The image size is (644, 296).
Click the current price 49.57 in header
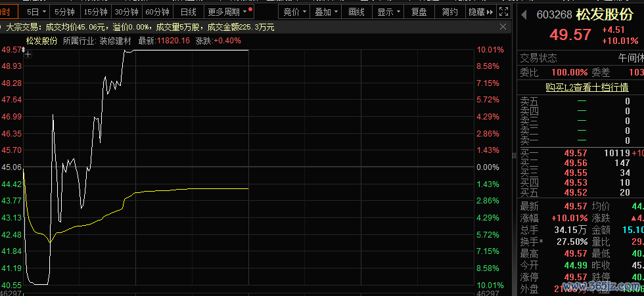click(x=570, y=35)
